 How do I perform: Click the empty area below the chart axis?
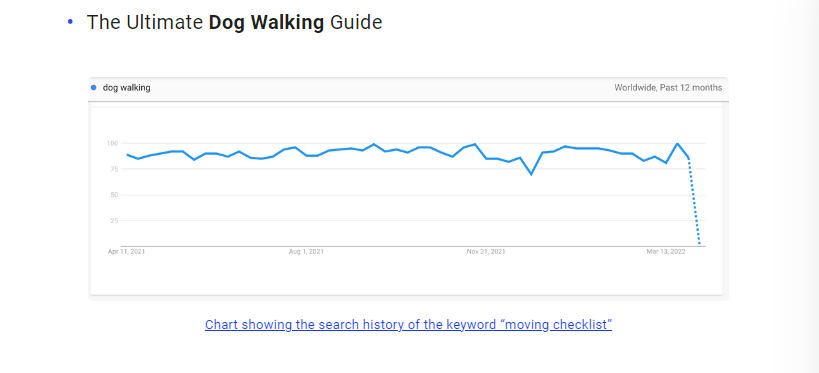tap(406, 276)
